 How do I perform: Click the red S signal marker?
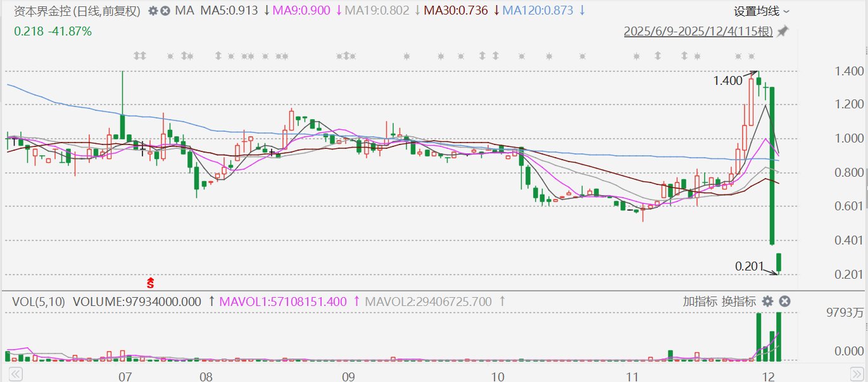(151, 283)
